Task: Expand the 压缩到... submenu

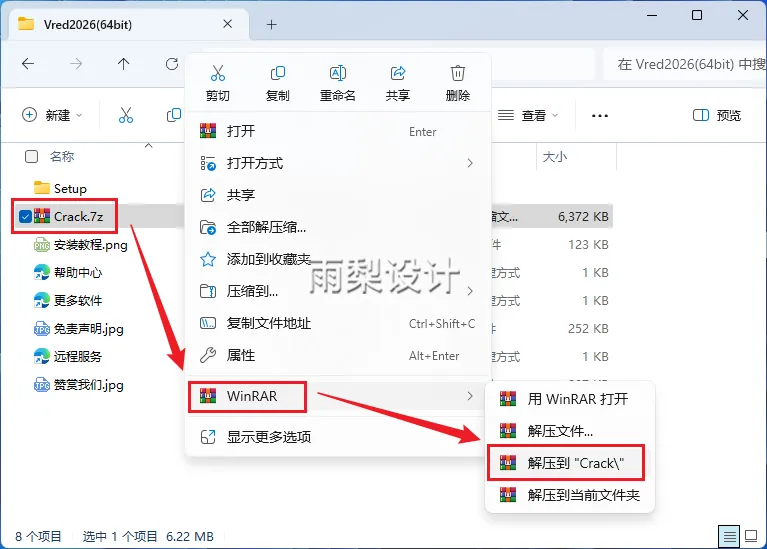Action: tap(338, 291)
